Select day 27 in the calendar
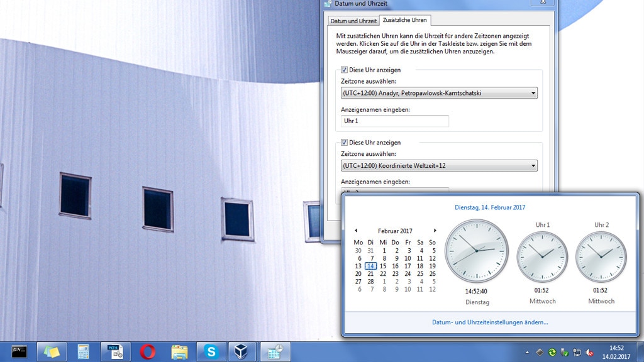644x362 pixels. coord(358,282)
